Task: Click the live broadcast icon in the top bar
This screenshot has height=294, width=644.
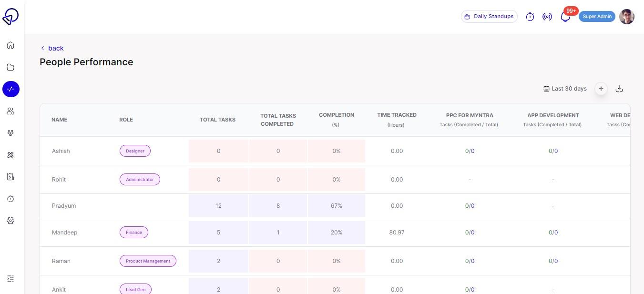Action: pos(547,16)
